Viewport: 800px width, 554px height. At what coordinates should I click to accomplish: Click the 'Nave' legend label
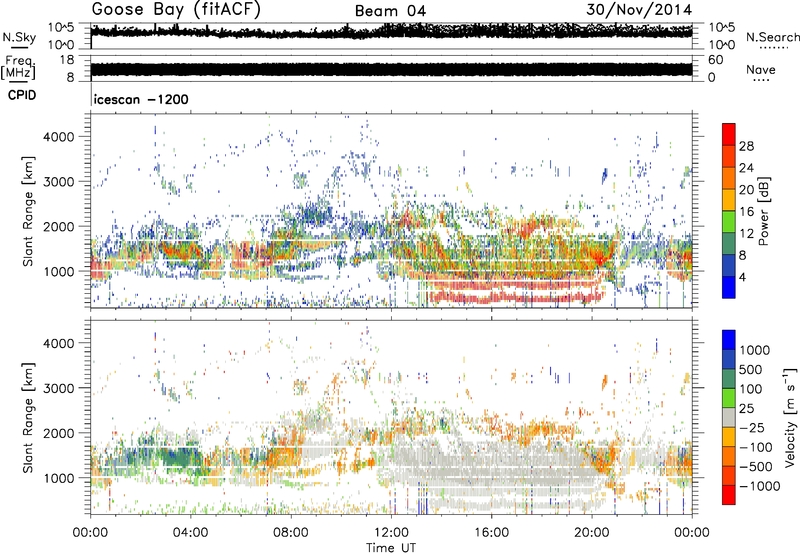[761, 69]
